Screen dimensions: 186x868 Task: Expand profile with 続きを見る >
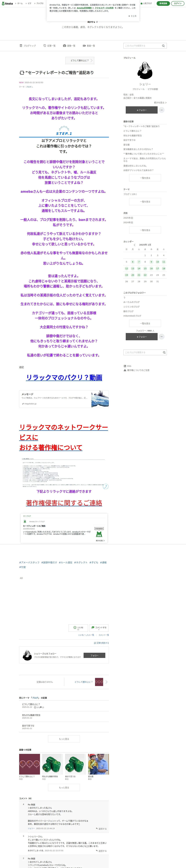coord(160,102)
